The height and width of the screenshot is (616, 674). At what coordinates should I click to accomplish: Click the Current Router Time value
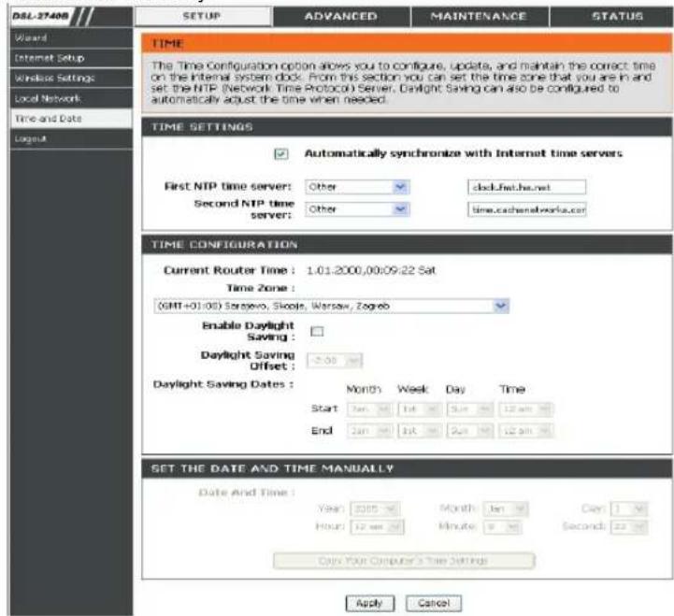click(370, 270)
